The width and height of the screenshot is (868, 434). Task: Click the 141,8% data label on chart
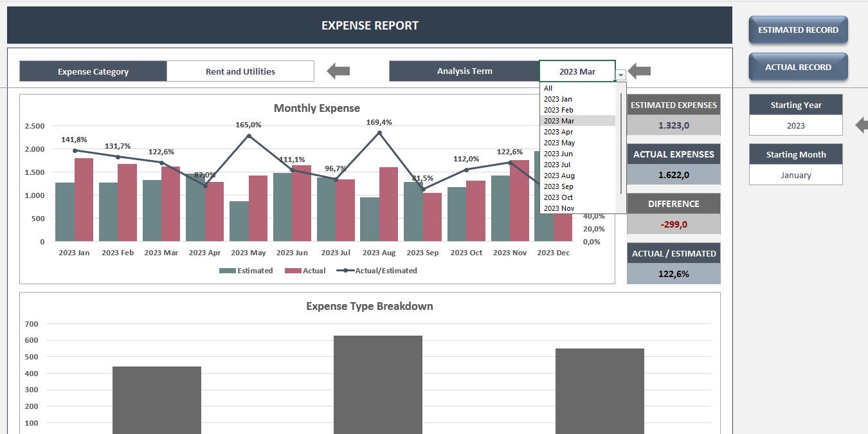[74, 140]
